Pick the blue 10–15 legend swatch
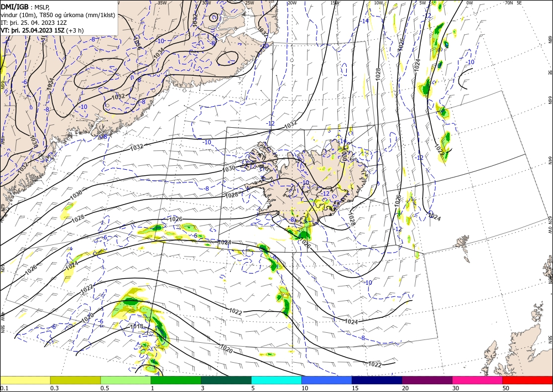The width and height of the screenshot is (553, 392). [x=327, y=380]
